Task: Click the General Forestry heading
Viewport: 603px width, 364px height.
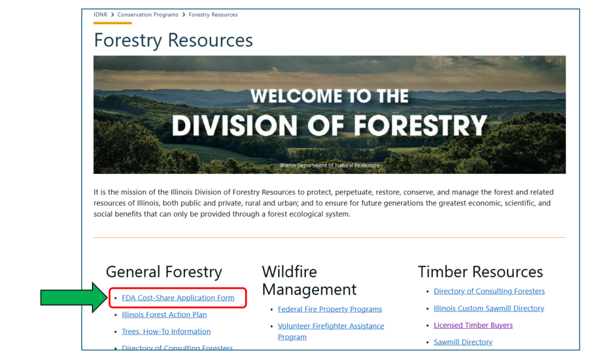Action: click(164, 272)
